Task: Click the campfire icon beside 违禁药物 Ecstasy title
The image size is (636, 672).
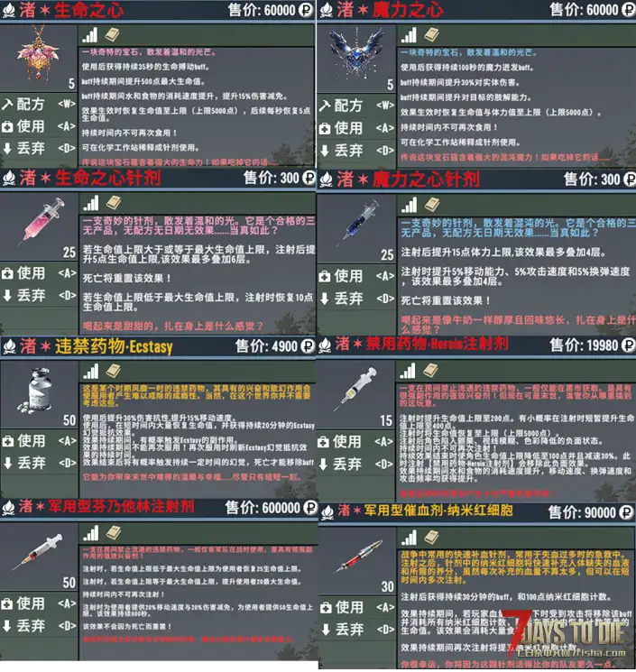Action: click(9, 346)
